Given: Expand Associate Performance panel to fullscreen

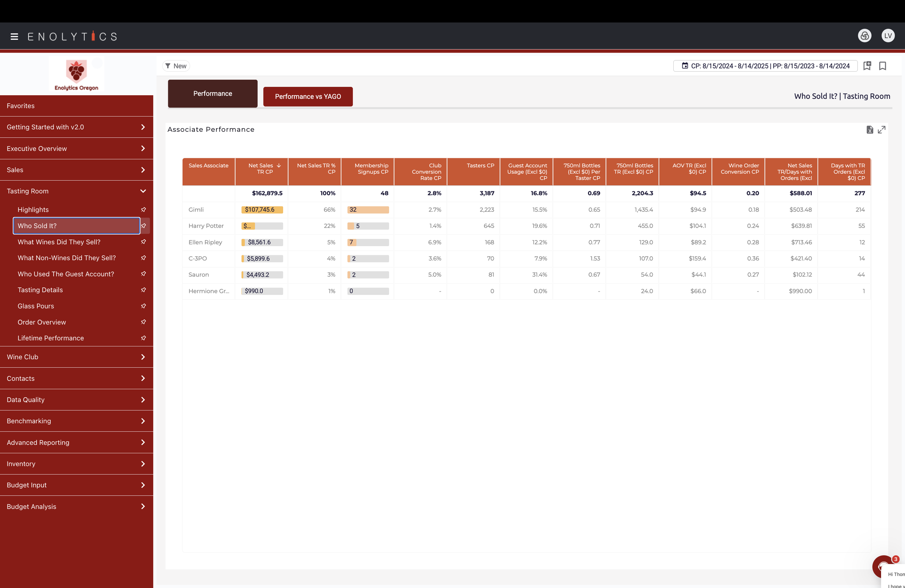Looking at the screenshot, I should [x=882, y=130].
